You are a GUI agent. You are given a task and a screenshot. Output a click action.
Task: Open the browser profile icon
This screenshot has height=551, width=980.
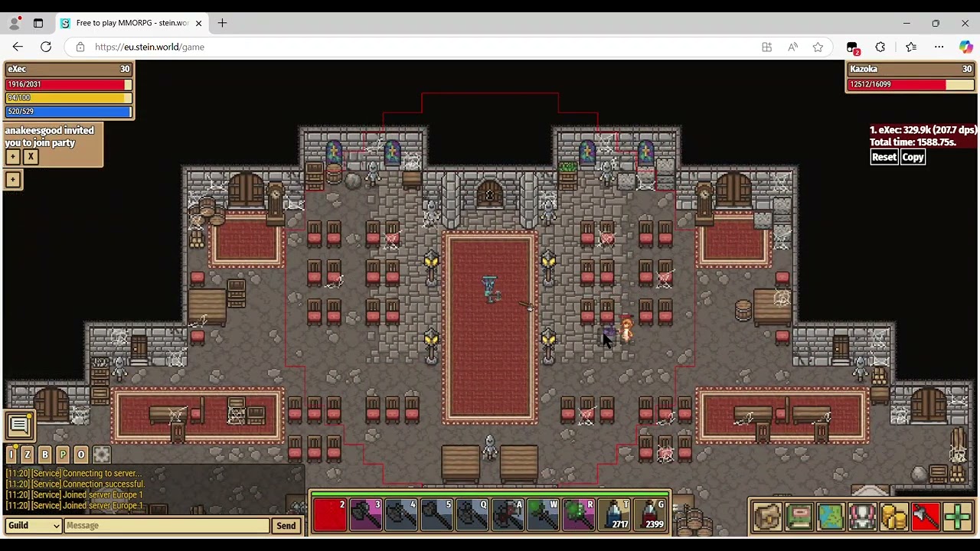[x=14, y=23]
